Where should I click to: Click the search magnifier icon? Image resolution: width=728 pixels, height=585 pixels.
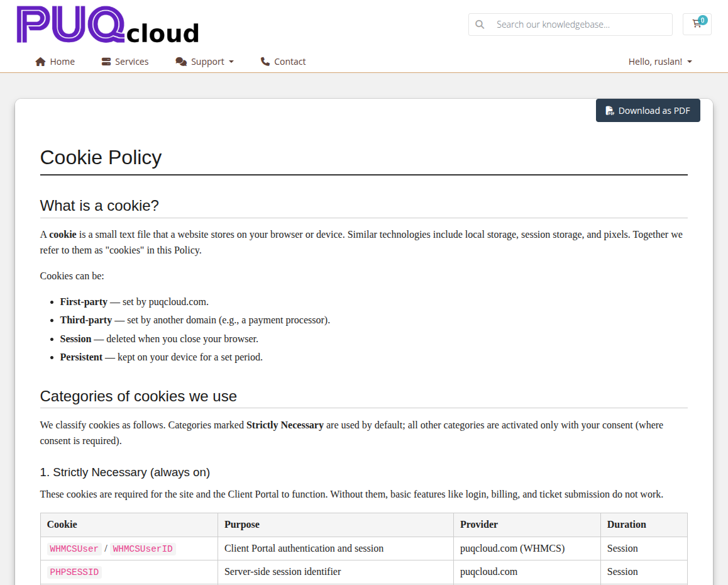pos(480,24)
